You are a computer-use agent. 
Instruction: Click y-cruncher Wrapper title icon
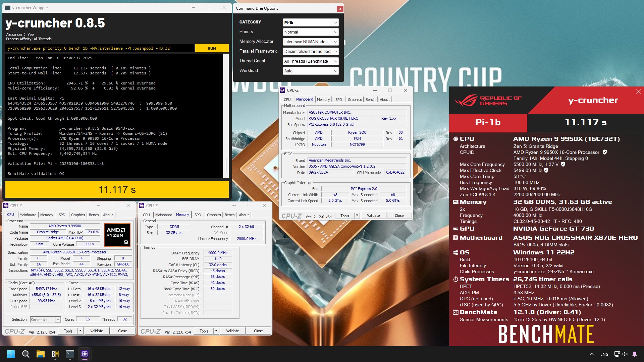[8, 7]
